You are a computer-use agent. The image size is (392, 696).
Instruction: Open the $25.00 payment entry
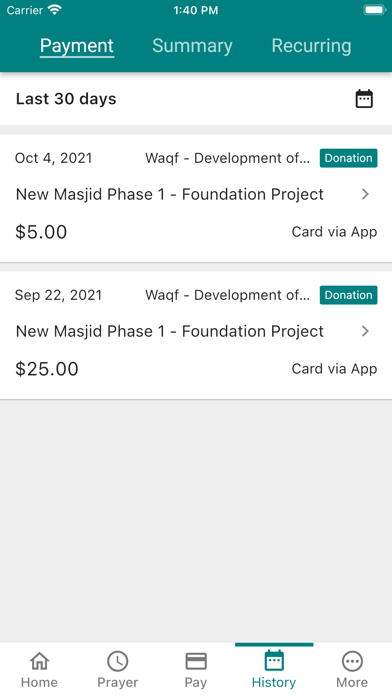(196, 335)
